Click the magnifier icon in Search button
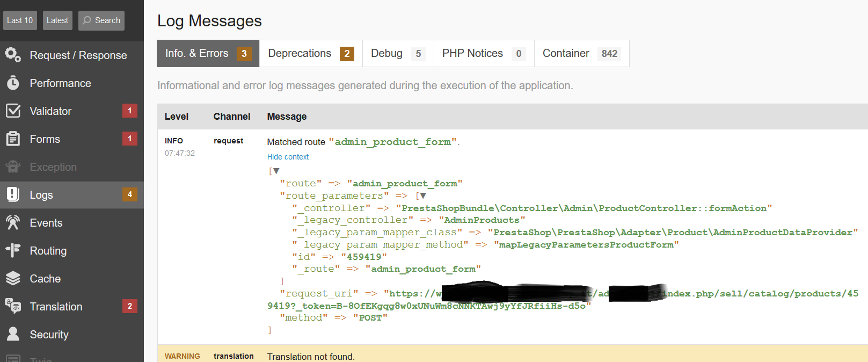The image size is (868, 362). (87, 20)
